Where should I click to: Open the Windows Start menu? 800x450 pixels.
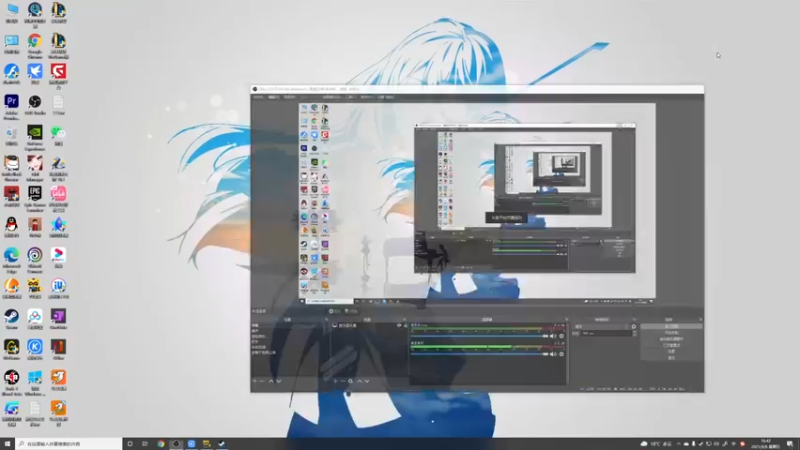(7, 444)
